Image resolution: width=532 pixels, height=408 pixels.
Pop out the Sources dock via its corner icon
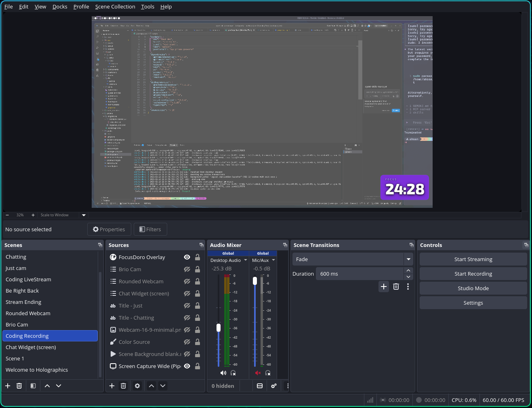click(x=201, y=245)
